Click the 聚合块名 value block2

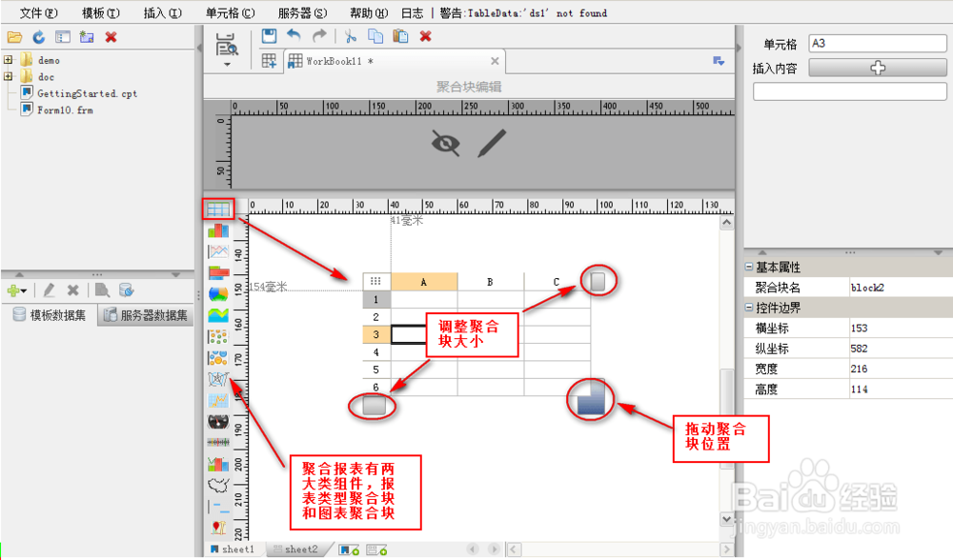pos(901,288)
